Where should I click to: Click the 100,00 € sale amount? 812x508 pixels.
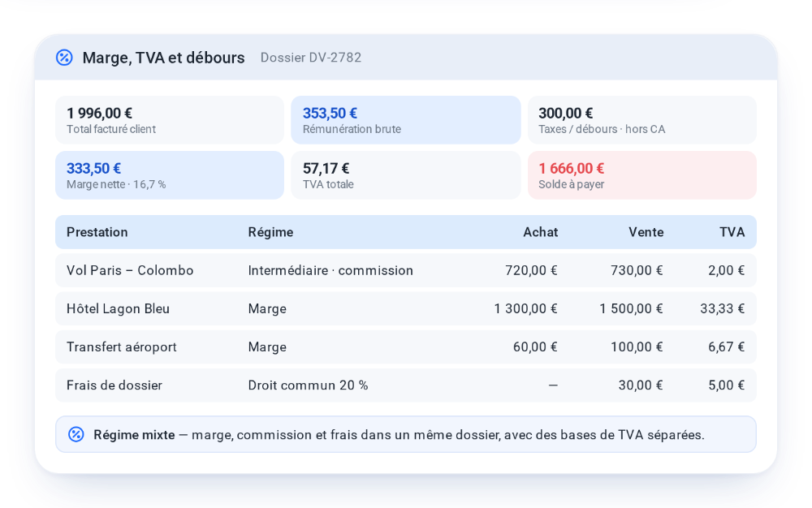pos(637,347)
